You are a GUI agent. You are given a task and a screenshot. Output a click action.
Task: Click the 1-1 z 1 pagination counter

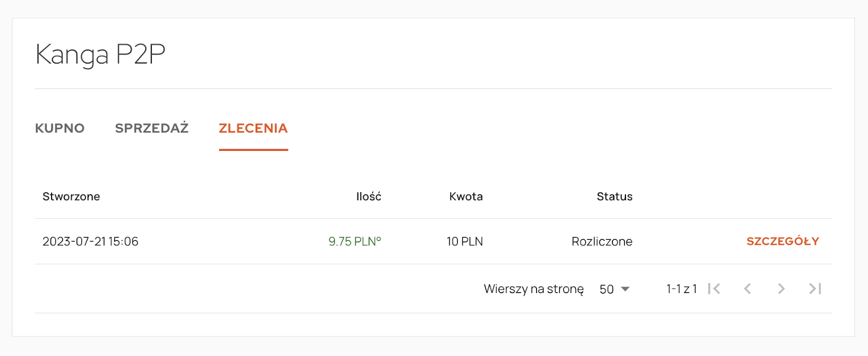pyautogui.click(x=681, y=289)
